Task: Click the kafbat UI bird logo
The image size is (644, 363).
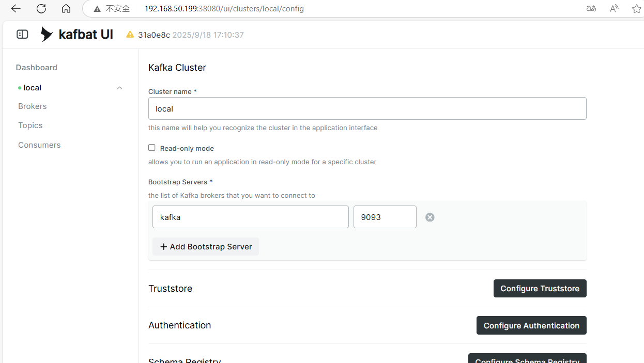Action: point(47,35)
